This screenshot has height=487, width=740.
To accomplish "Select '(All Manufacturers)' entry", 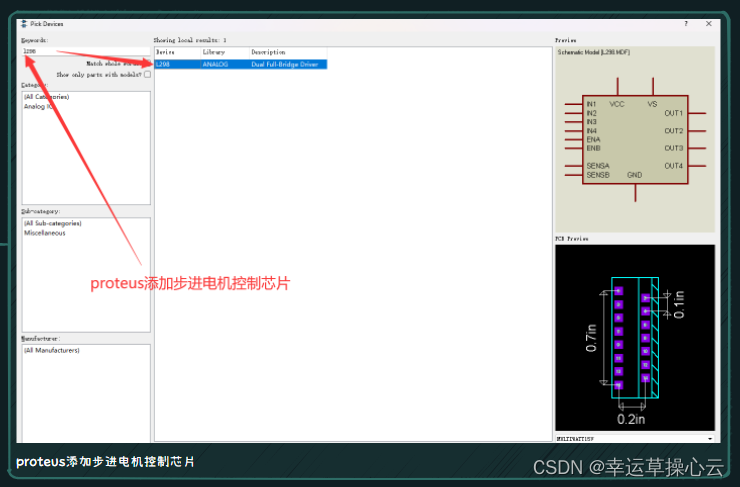I will coord(52,350).
